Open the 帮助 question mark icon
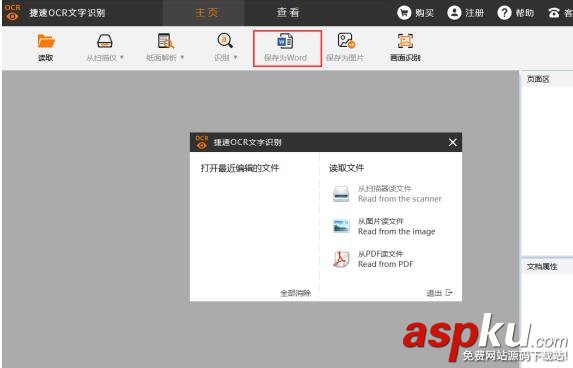 (x=504, y=13)
